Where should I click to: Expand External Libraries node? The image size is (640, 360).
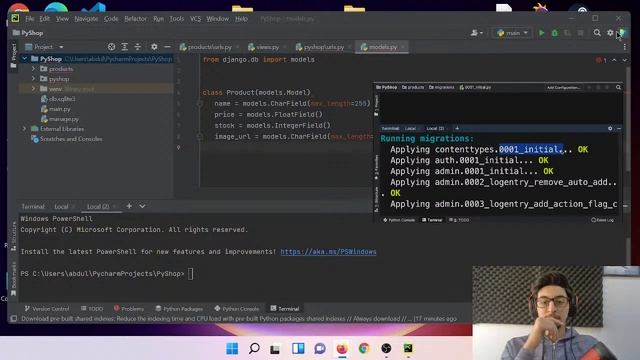[24, 129]
